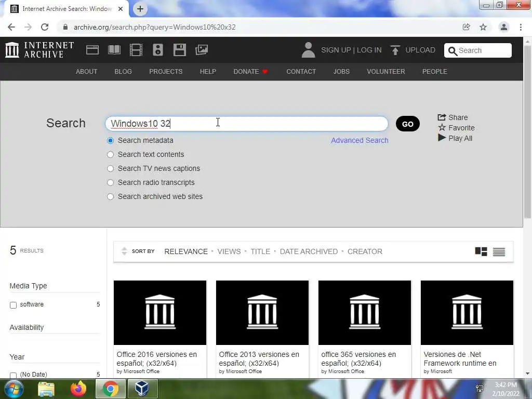
Task: Open PROJECTS menu item
Action: pos(166,72)
